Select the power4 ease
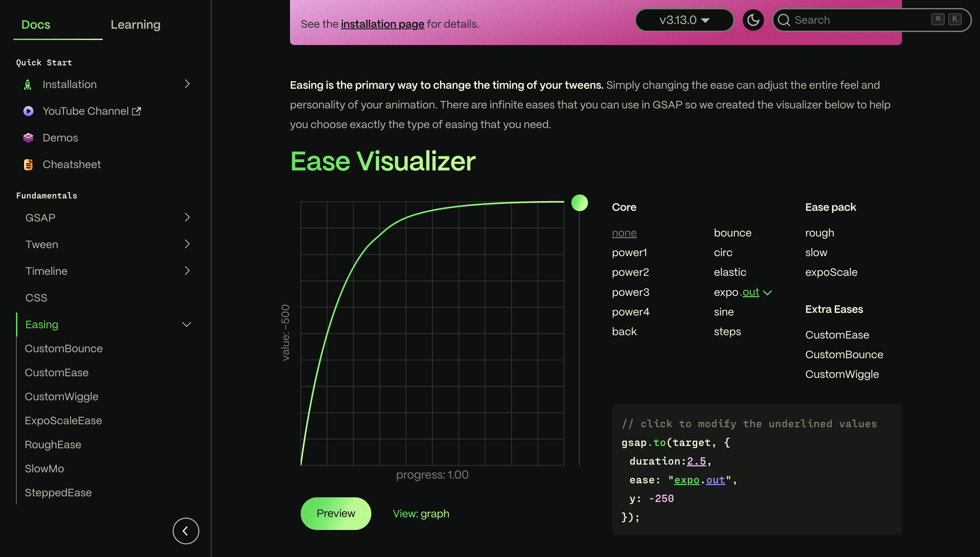The image size is (980, 557). [631, 312]
